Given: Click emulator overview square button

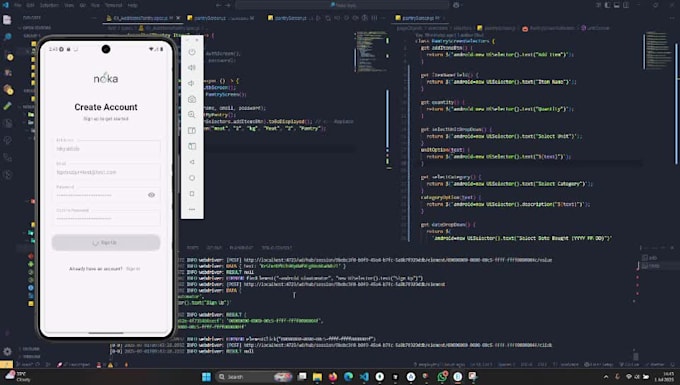Looking at the screenshot, I should [192, 193].
